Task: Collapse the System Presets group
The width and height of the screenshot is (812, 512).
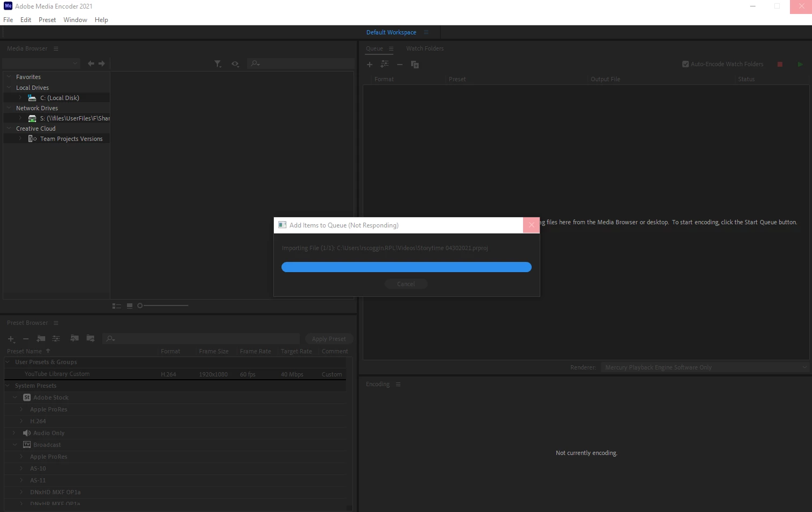Action: pos(8,386)
